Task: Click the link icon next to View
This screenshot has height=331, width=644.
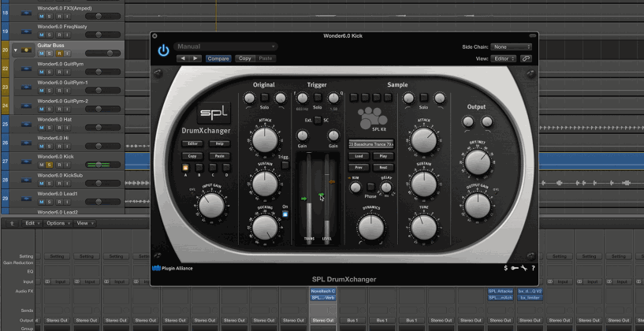Action: [526, 59]
